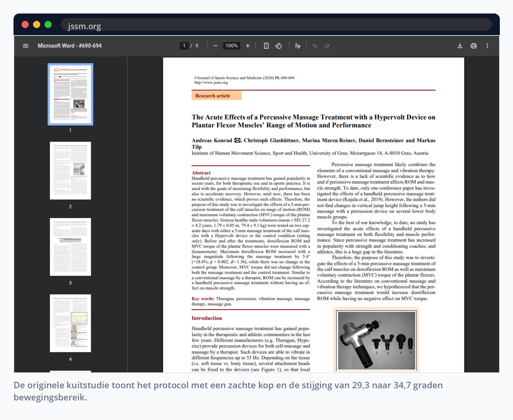The image size is (513, 420).
Task: Select the draw annotation icon
Action: point(298,46)
